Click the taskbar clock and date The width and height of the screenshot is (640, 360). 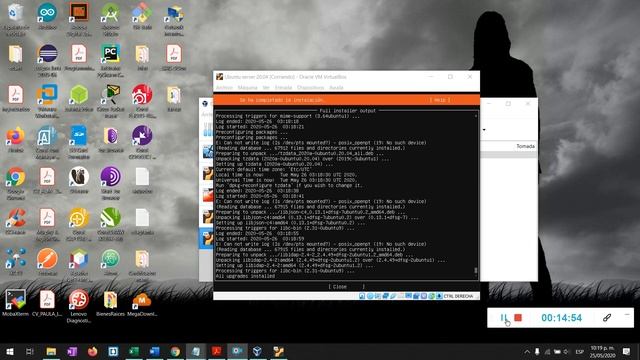click(x=602, y=351)
